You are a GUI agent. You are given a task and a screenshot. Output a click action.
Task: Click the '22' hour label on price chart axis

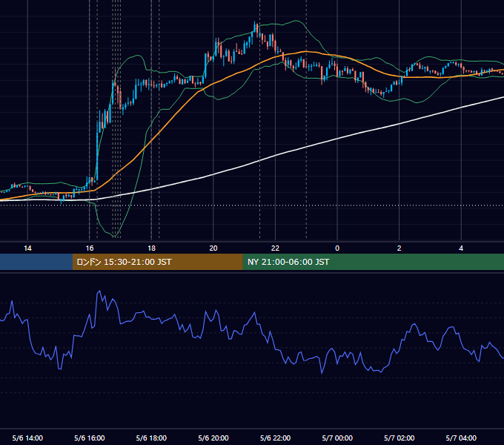pos(275,248)
